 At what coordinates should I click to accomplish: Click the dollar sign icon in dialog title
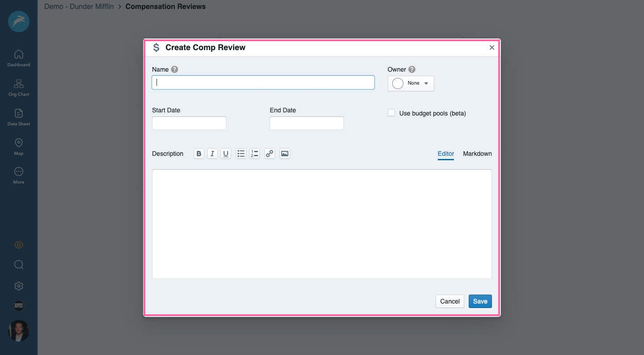(x=156, y=47)
